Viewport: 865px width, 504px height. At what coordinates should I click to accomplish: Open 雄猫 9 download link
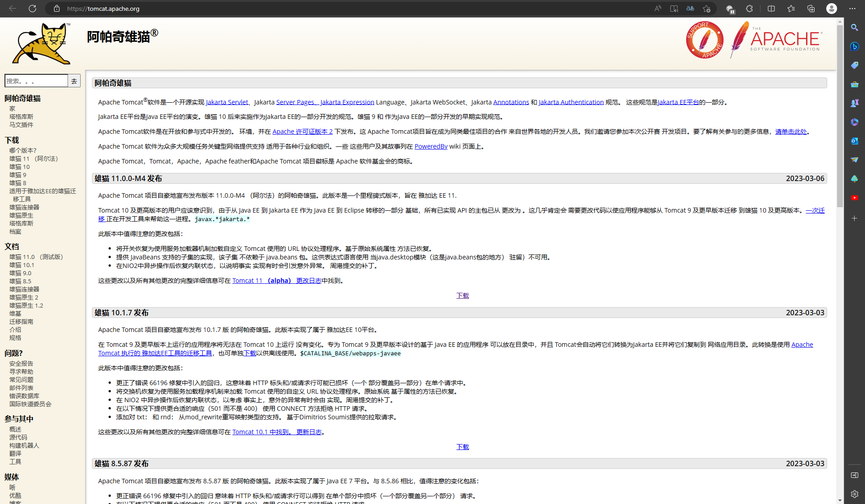pos(18,175)
